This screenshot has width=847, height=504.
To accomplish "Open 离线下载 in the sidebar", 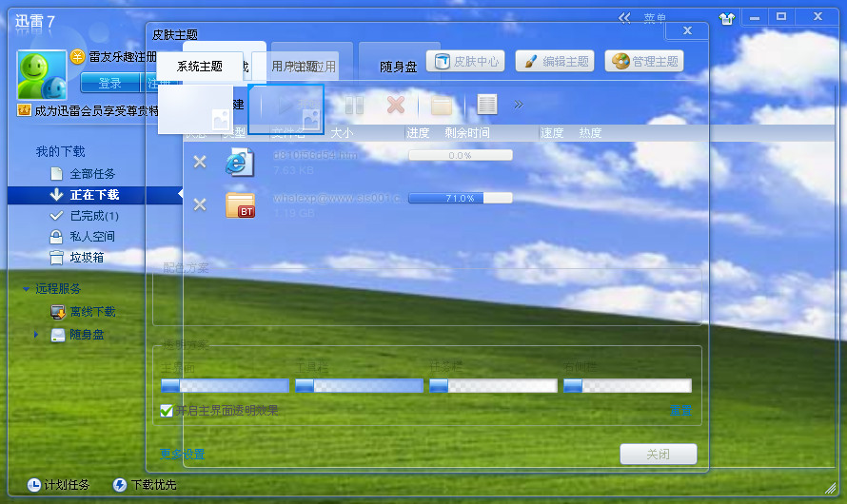I will pos(92,312).
